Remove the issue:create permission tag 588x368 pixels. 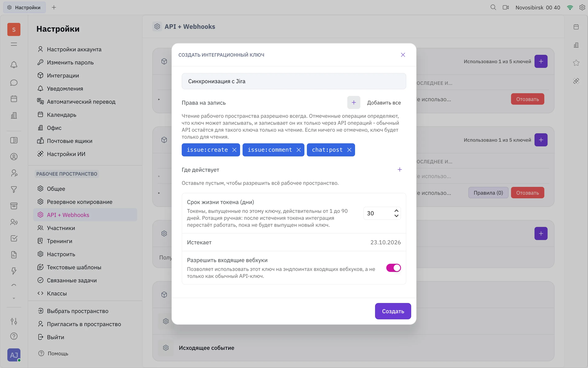pos(234,150)
